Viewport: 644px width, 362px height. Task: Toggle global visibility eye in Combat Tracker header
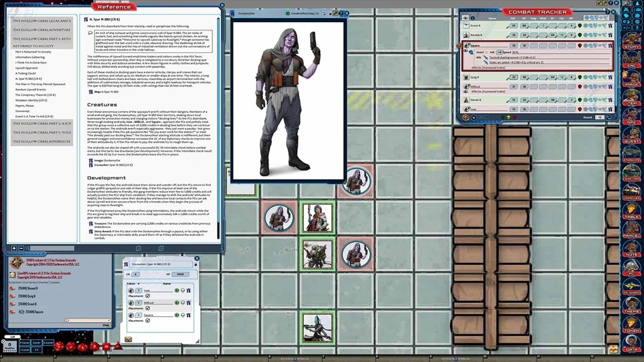point(465,18)
